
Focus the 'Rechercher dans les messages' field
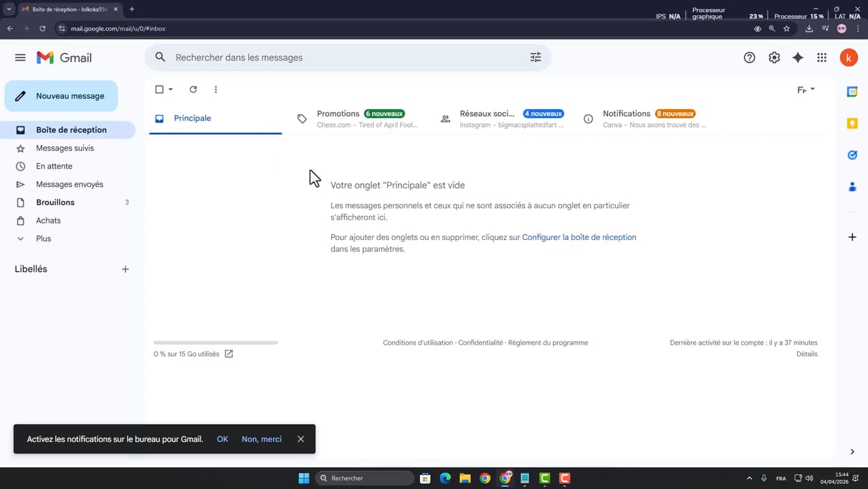(x=348, y=57)
